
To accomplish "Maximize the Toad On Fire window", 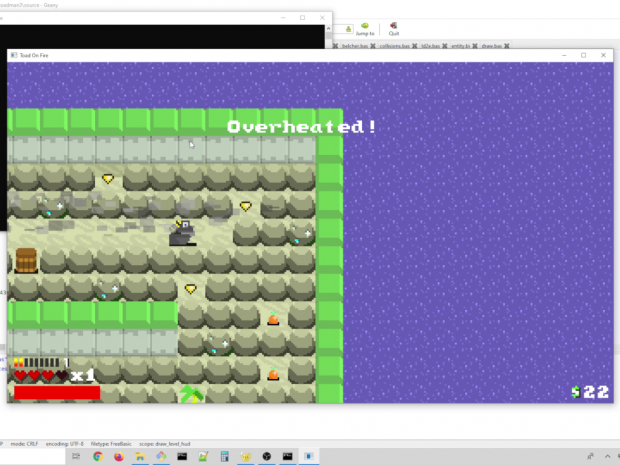I will point(584,55).
